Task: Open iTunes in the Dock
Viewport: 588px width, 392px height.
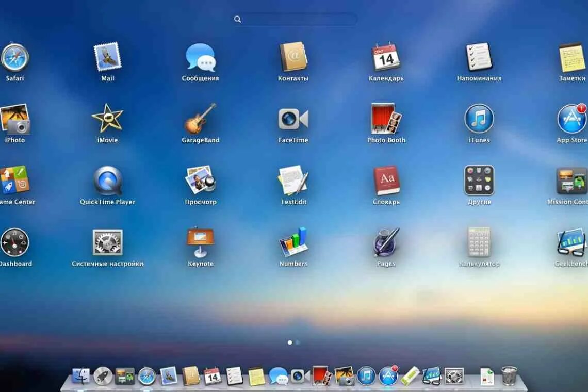Action: tap(366, 376)
